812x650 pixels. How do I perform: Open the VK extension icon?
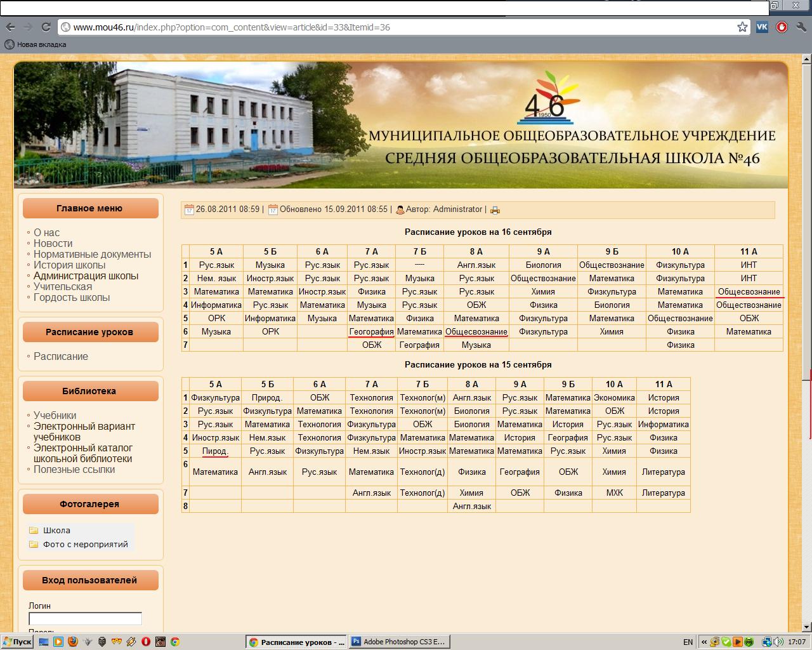coord(762,27)
